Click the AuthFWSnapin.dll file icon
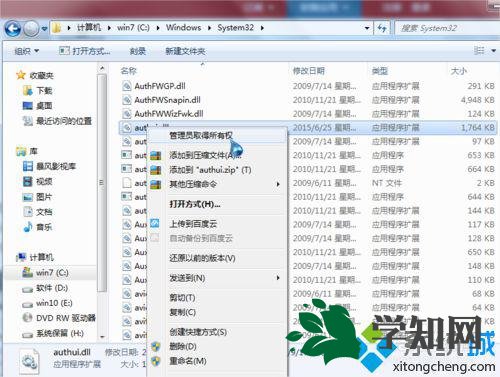 126,100
